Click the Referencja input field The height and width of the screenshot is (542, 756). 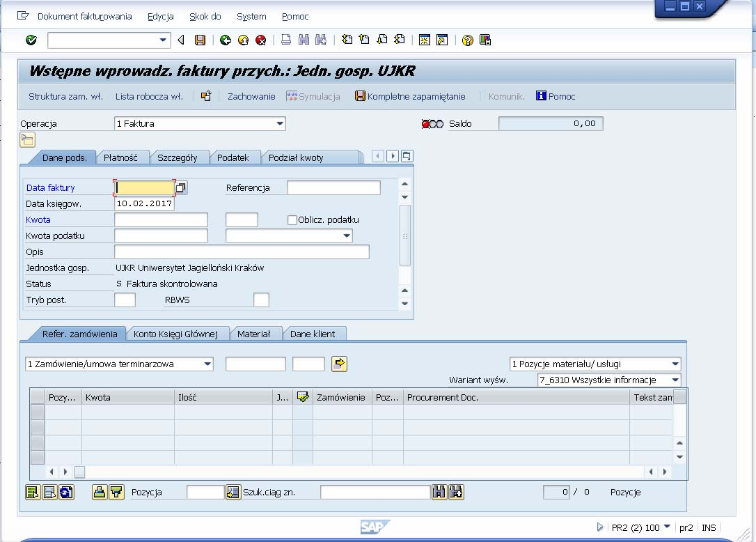pos(333,187)
